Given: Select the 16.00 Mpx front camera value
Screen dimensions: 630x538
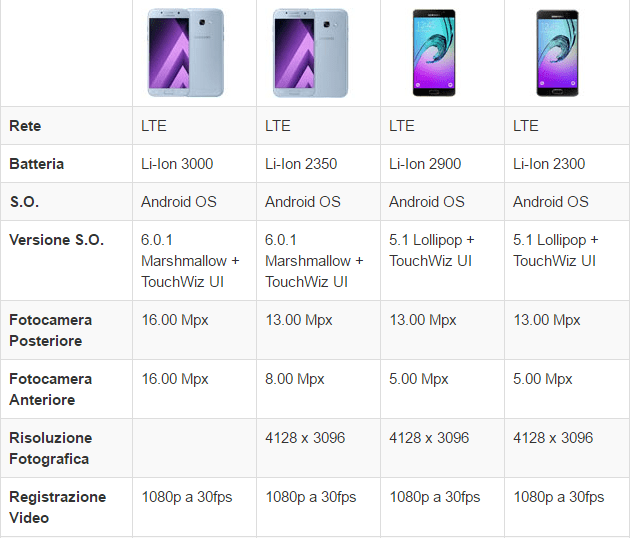Looking at the screenshot, I should 175,379.
